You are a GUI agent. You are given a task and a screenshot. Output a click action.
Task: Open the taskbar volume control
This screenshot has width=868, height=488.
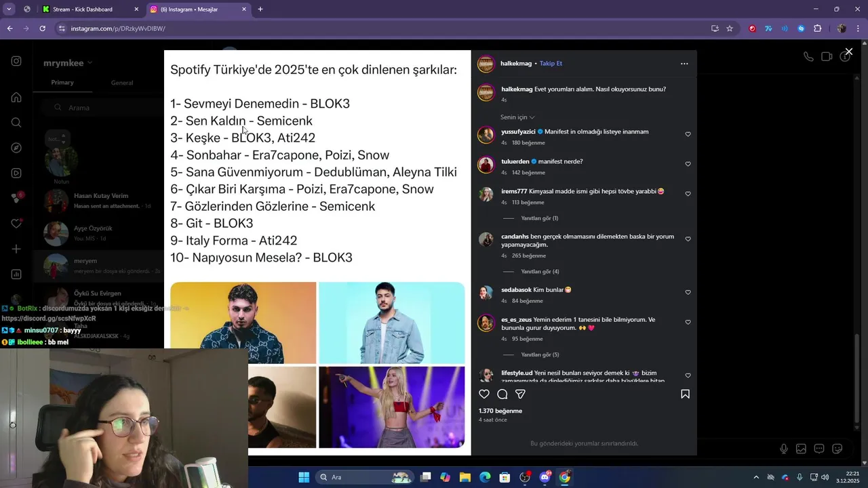coord(825,477)
